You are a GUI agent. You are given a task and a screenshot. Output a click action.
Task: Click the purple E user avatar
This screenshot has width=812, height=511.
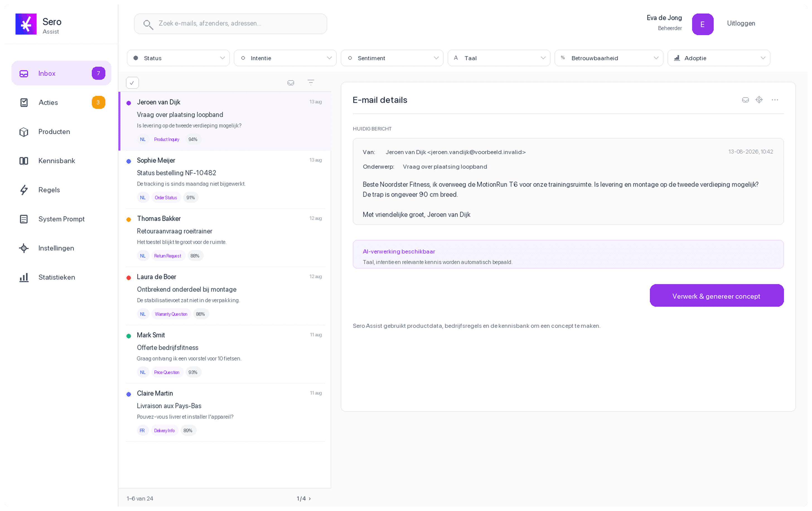[703, 24]
